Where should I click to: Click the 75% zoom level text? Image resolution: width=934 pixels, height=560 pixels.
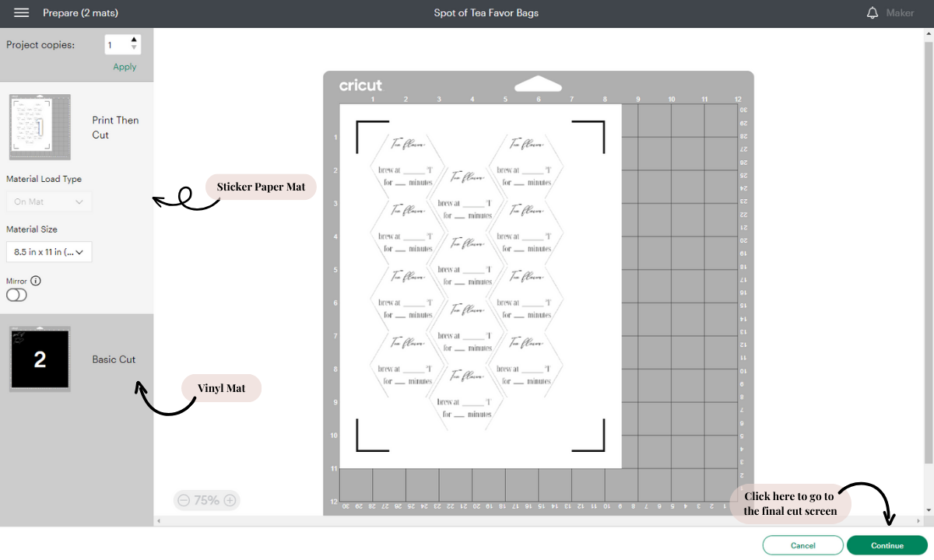206,500
